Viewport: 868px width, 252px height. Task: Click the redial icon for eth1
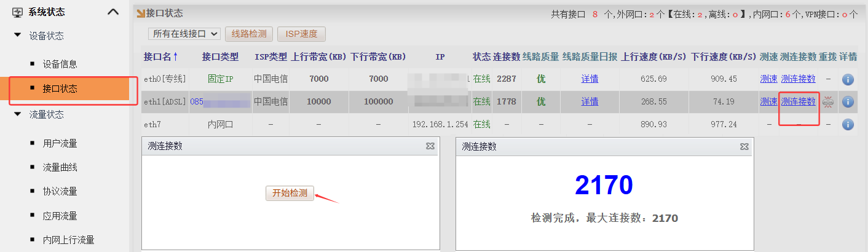click(x=827, y=102)
